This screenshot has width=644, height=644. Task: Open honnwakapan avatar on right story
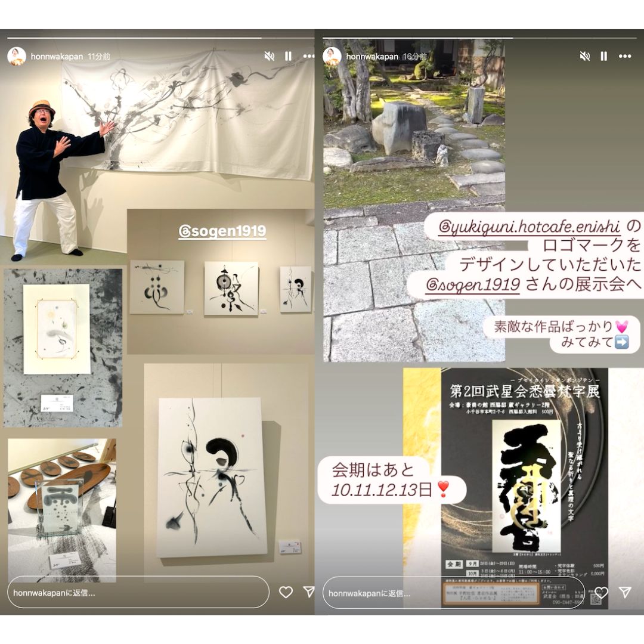(332, 56)
